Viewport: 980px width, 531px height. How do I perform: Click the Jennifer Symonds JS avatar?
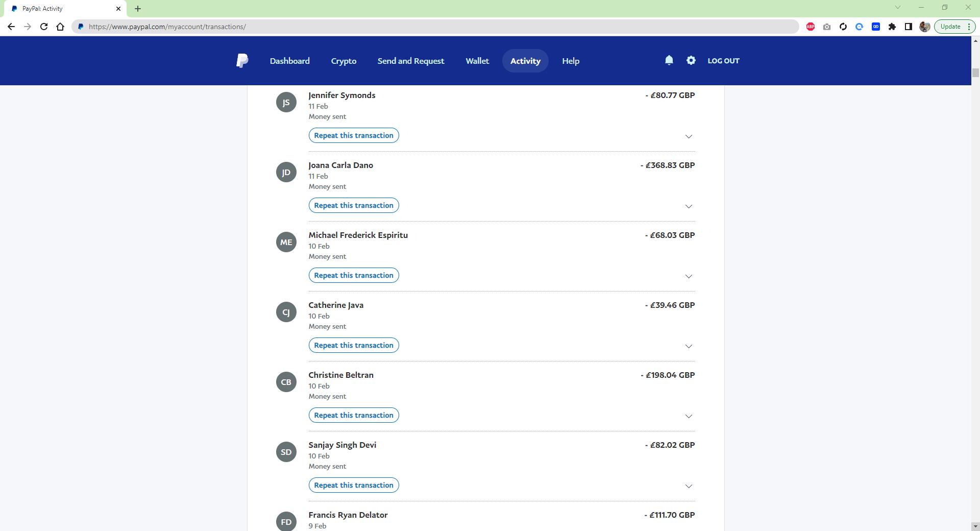click(x=286, y=102)
